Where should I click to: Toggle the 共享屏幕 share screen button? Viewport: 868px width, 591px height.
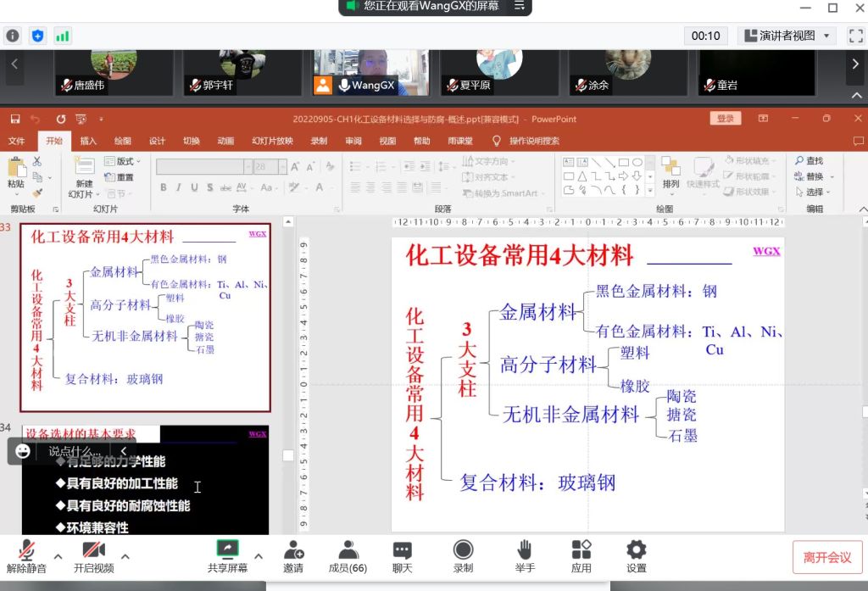click(x=227, y=556)
